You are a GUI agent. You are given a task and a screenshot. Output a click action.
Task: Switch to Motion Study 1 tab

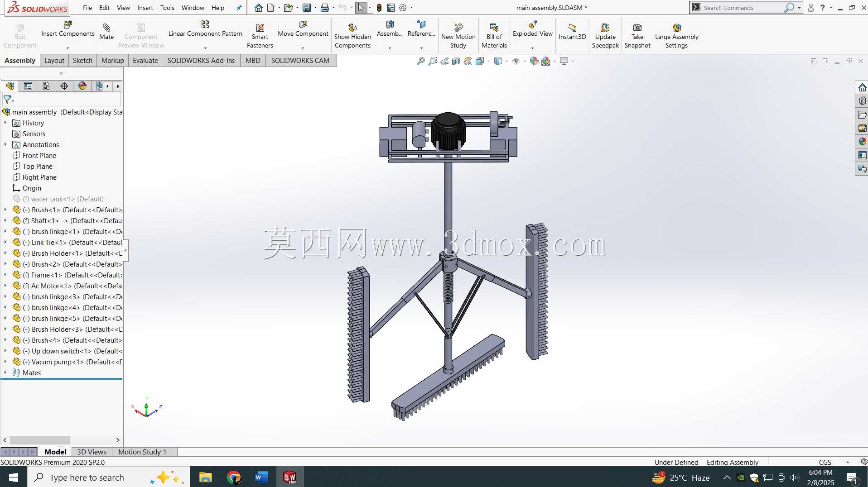[142, 452]
